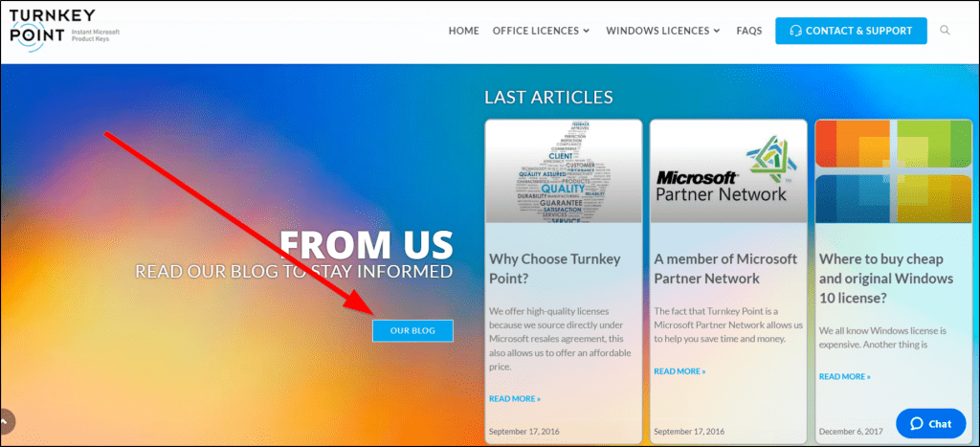Click the scroll-to-top arrow button
Image resolution: width=980 pixels, height=447 pixels.
pos(6,421)
